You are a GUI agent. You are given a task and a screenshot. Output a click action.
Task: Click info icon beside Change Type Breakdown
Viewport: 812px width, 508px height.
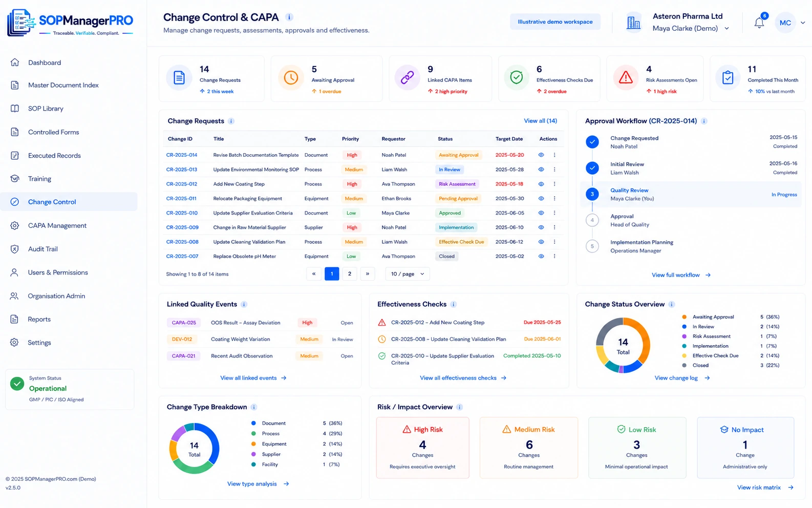tap(253, 407)
